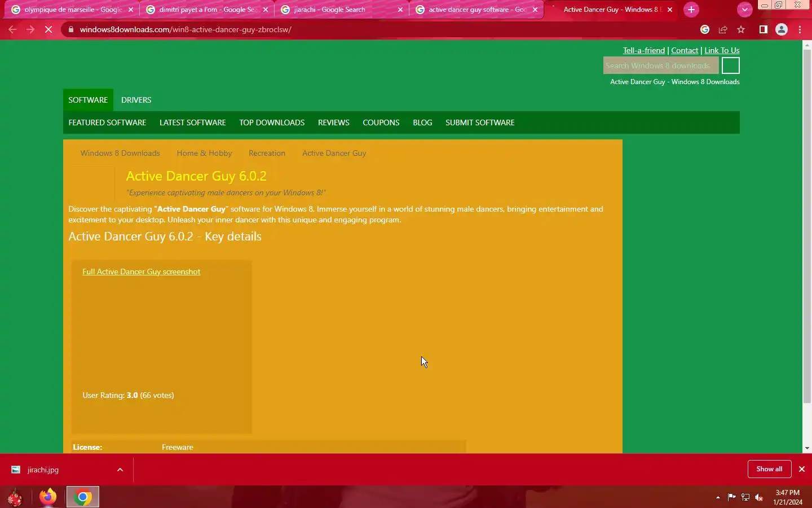Open LATEST SOFTWARE menu item

pos(193,122)
